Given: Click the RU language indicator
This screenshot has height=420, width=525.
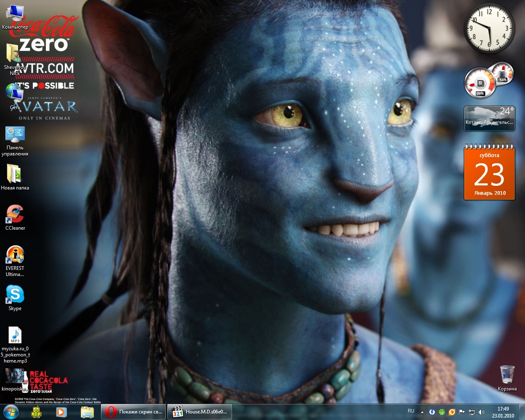Looking at the screenshot, I should click(411, 411).
